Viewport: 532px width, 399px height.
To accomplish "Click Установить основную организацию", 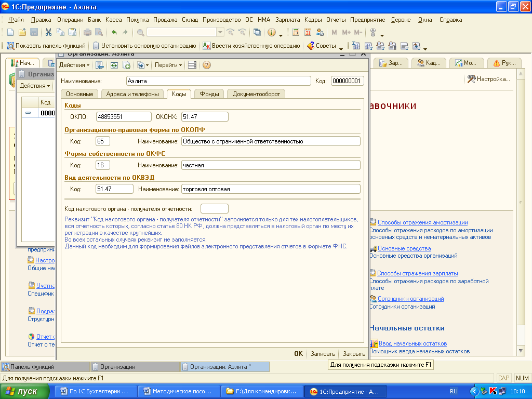I will tap(144, 46).
